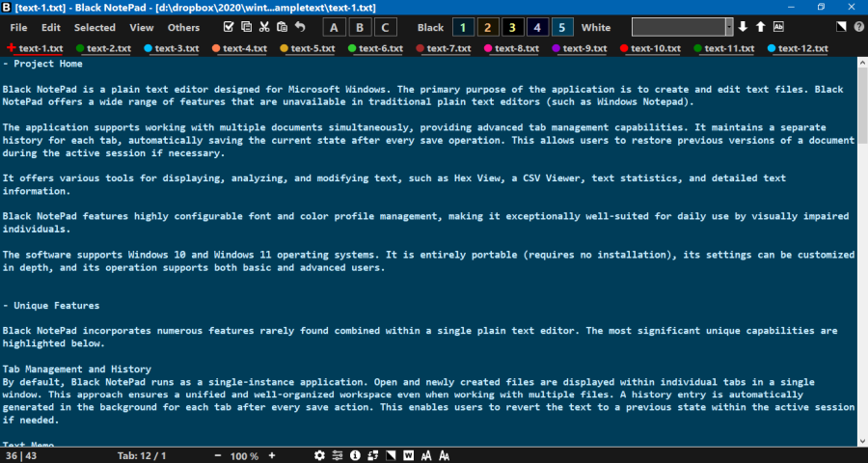This screenshot has height=463, width=868.
Task: Click the narrow AA font icon in status bar
Action: tap(426, 456)
